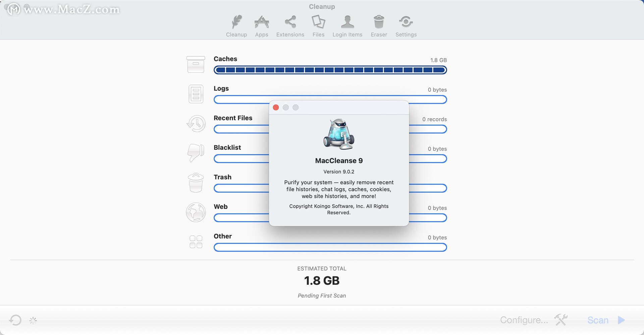Click the ESTIMATED TOTAL heading
The height and width of the screenshot is (335, 644).
click(322, 268)
